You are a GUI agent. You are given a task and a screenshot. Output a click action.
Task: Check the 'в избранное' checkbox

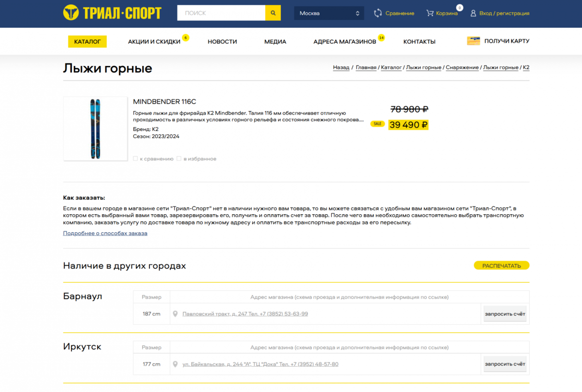click(x=179, y=158)
